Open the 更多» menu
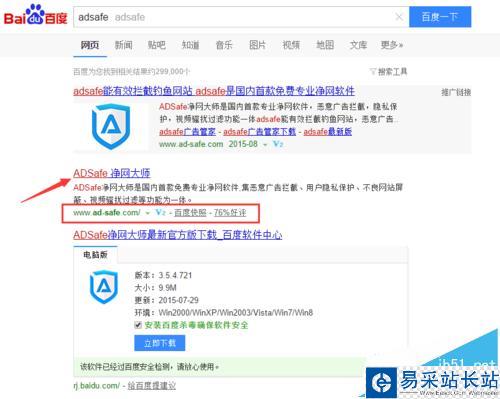 point(392,45)
